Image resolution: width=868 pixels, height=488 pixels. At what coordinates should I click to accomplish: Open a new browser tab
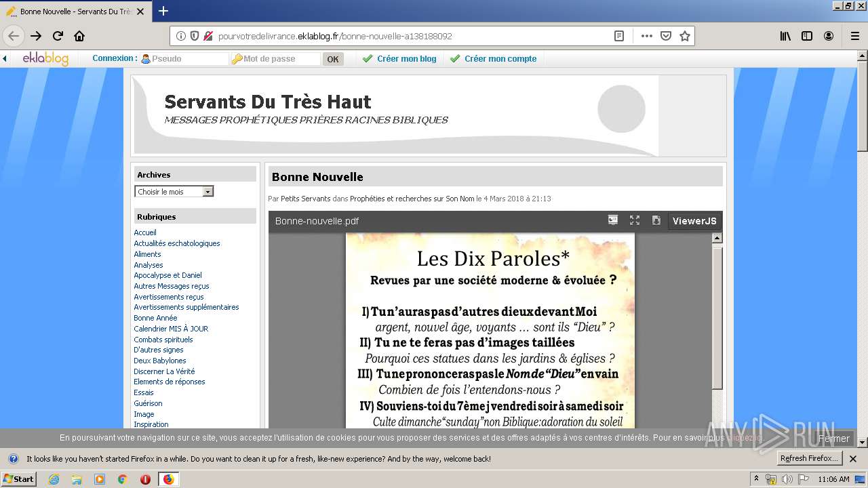(163, 11)
